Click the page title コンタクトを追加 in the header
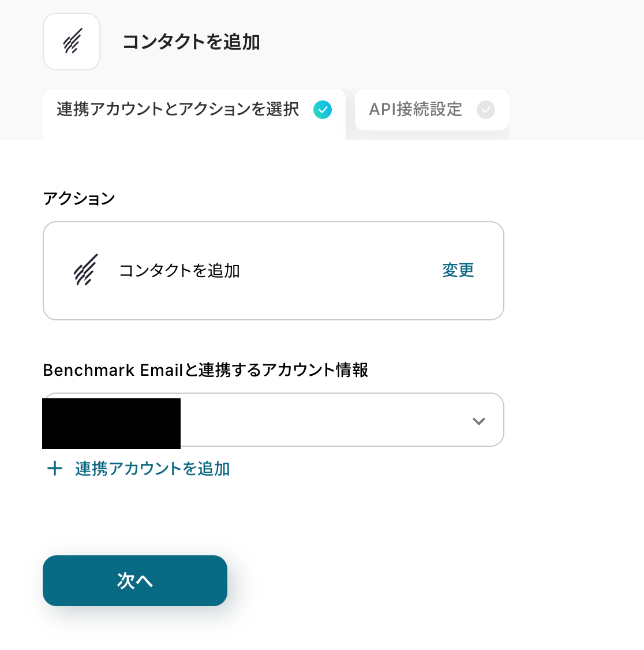Screen dimensions: 644x650 (x=191, y=42)
